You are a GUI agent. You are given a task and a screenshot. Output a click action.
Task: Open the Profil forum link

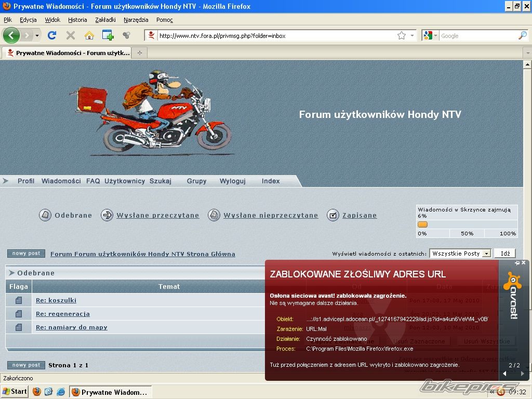(x=26, y=181)
